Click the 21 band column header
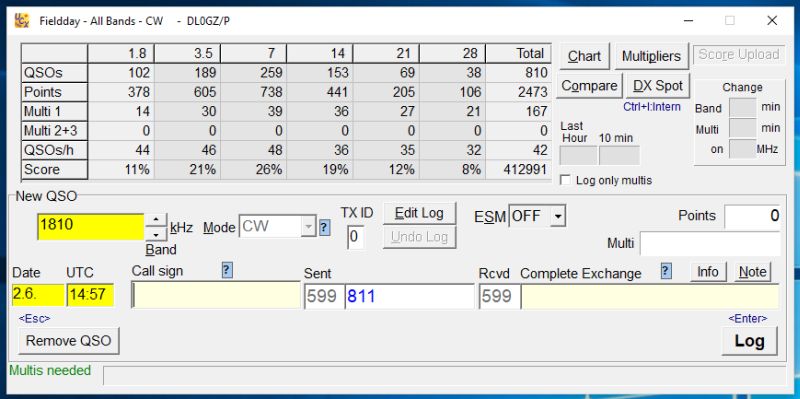This screenshot has width=800, height=399. point(386,54)
